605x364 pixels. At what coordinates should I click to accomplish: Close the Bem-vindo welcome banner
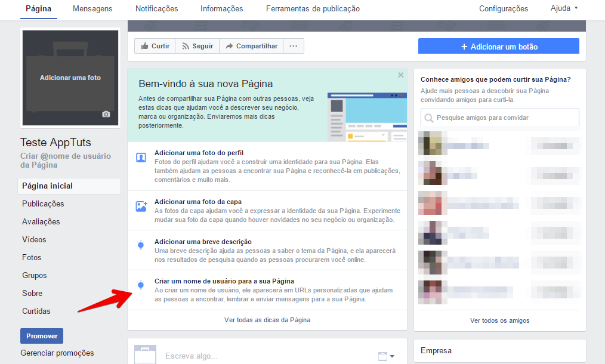401,75
